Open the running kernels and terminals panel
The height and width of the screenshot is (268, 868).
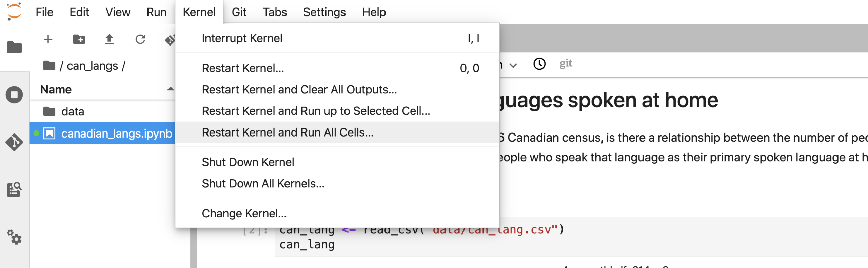tap(14, 95)
